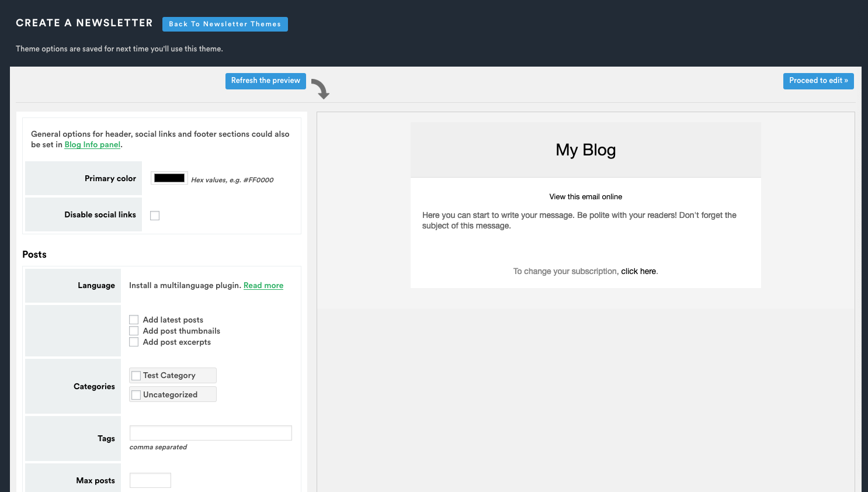This screenshot has height=492, width=868.
Task: Open View this email online link
Action: 585,197
